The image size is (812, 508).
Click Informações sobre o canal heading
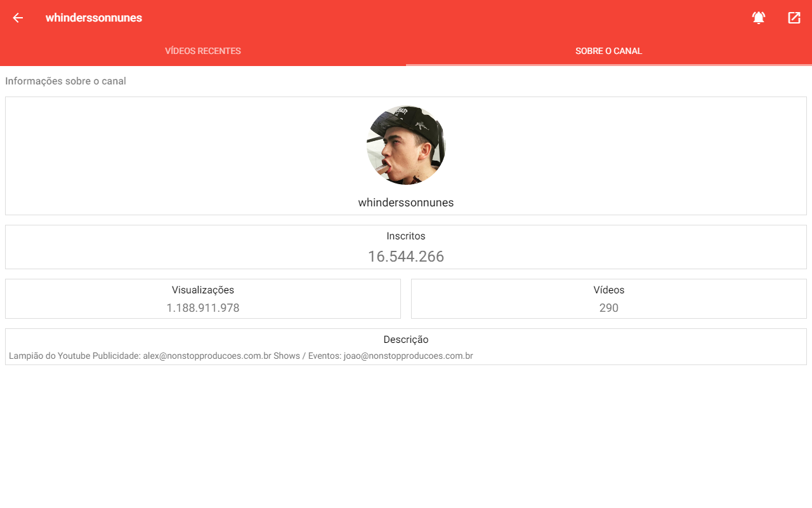[x=65, y=81]
